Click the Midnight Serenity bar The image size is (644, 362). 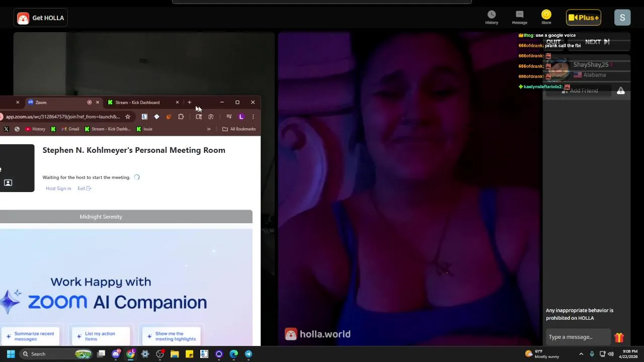[126, 217]
